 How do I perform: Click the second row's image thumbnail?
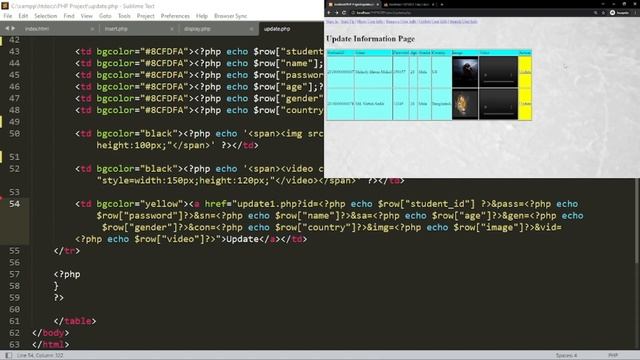(x=465, y=104)
